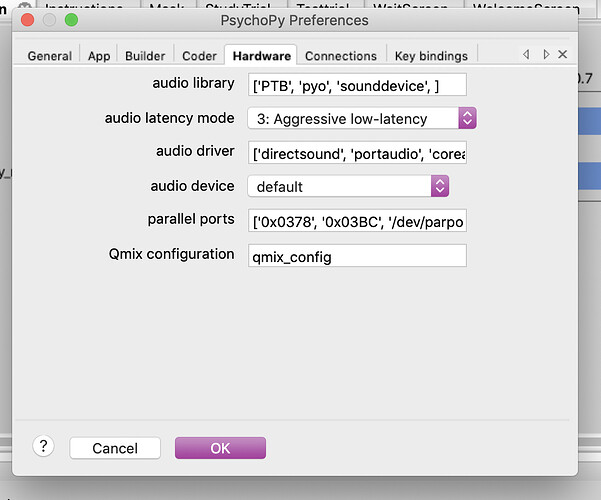Click the X icon beside tab arrows
The width and height of the screenshot is (601, 500).
click(562, 54)
